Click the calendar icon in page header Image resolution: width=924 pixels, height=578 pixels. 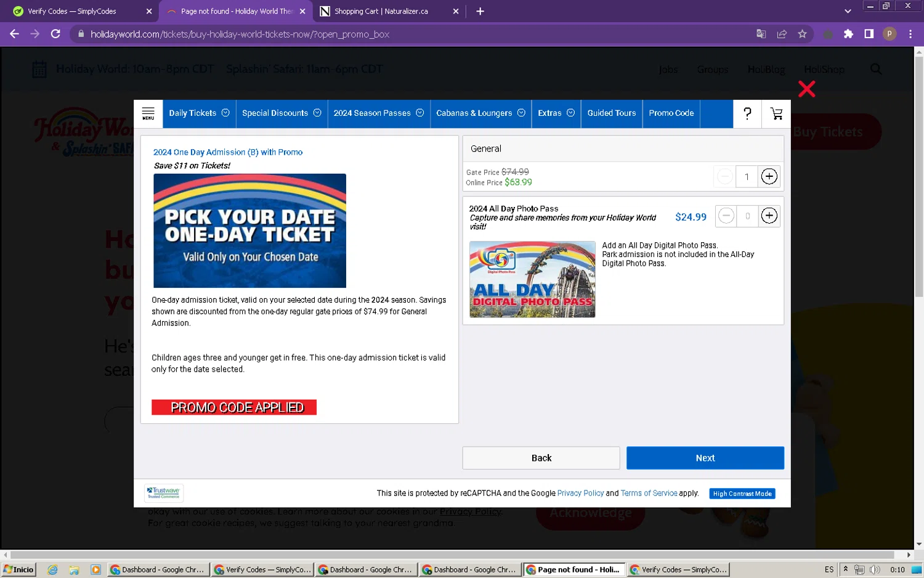[39, 69]
